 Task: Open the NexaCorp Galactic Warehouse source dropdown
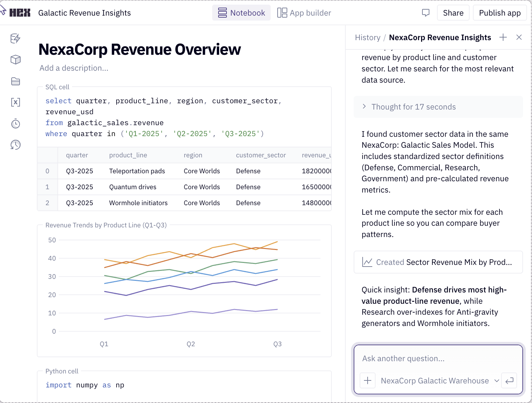click(440, 381)
